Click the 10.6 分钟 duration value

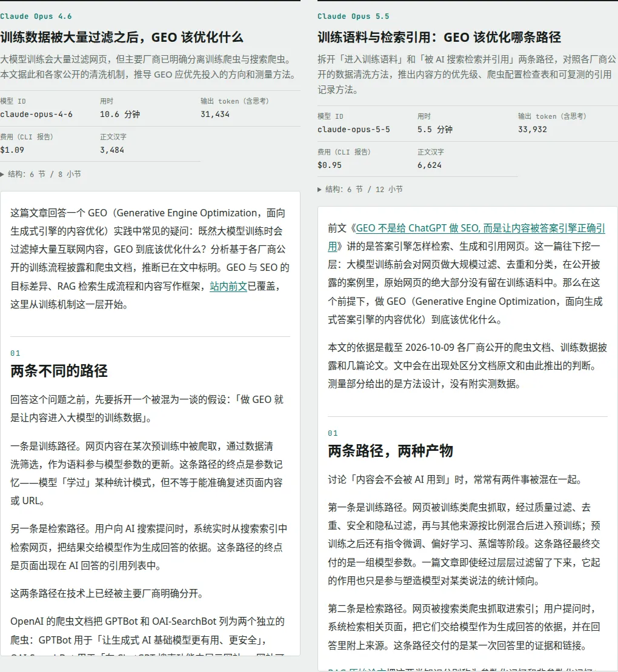120,115
